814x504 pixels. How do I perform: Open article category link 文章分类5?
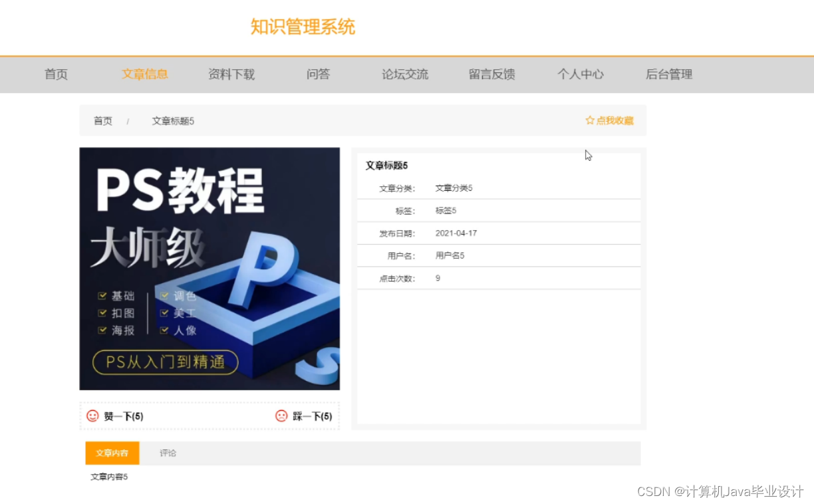454,188
